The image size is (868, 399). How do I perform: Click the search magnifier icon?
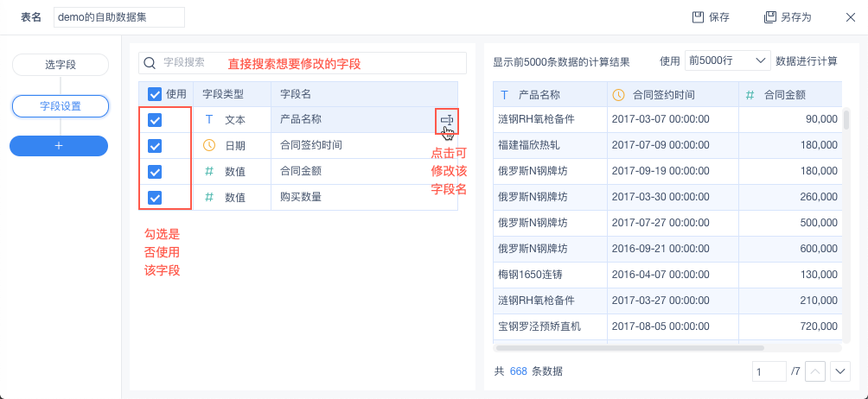pyautogui.click(x=150, y=63)
